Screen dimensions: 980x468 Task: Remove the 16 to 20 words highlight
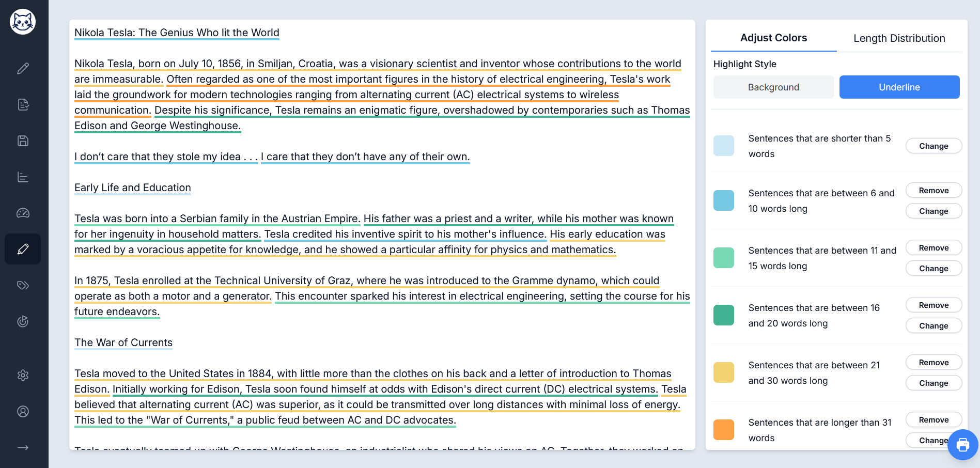click(x=934, y=305)
